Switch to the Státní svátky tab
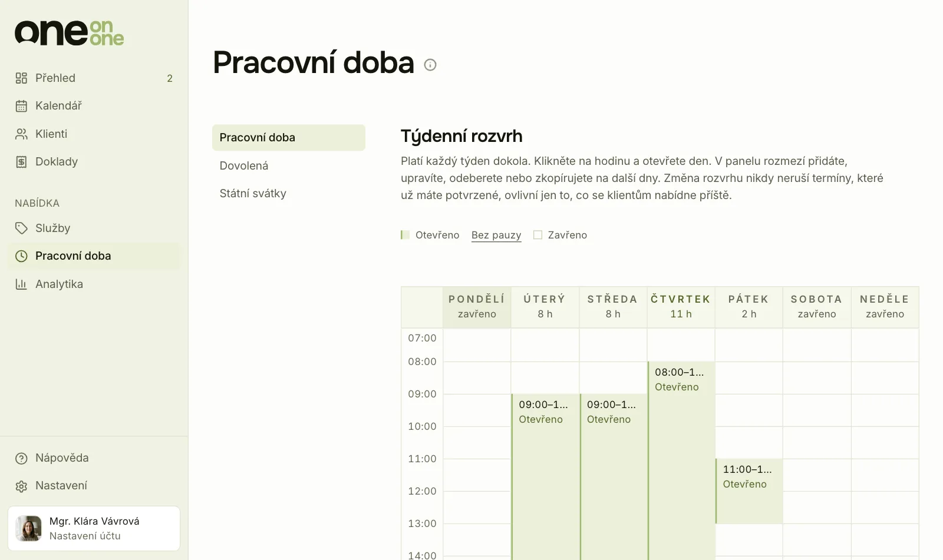The image size is (943, 560). 289,193
